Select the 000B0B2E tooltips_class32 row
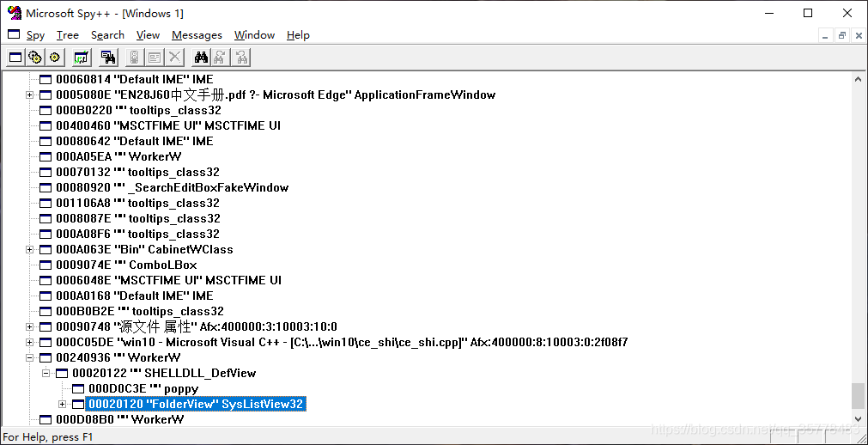 pyautogui.click(x=140, y=312)
